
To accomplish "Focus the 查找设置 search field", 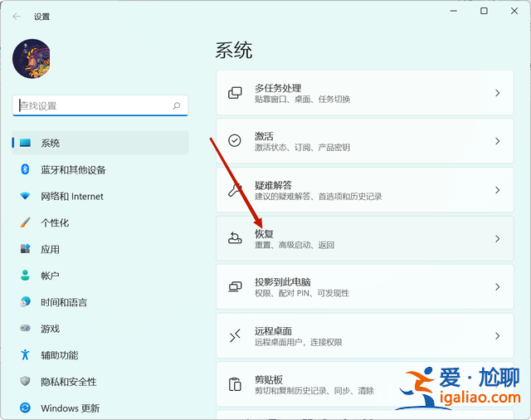I will tap(100, 105).
